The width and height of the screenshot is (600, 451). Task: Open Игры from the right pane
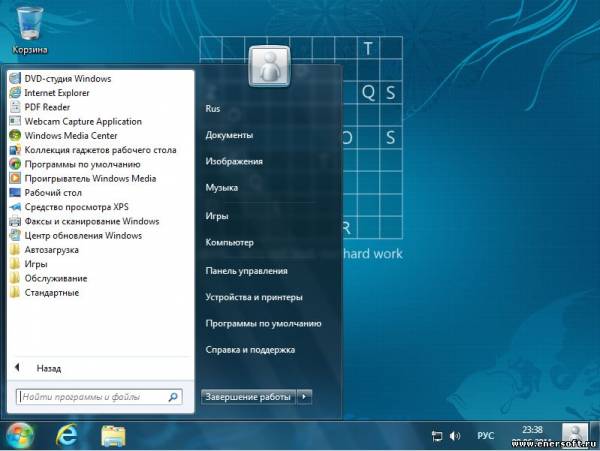[217, 216]
